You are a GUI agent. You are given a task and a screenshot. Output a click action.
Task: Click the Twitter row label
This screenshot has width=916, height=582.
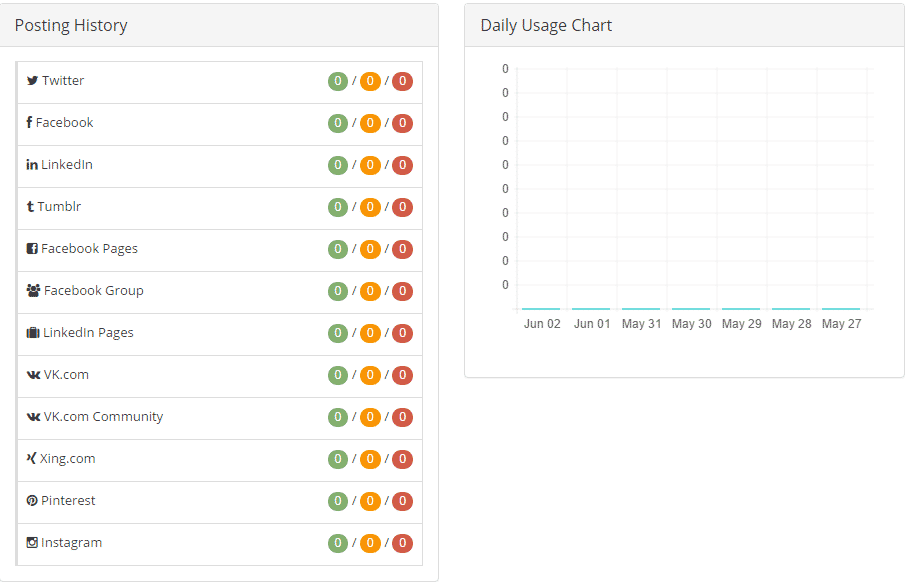click(63, 81)
